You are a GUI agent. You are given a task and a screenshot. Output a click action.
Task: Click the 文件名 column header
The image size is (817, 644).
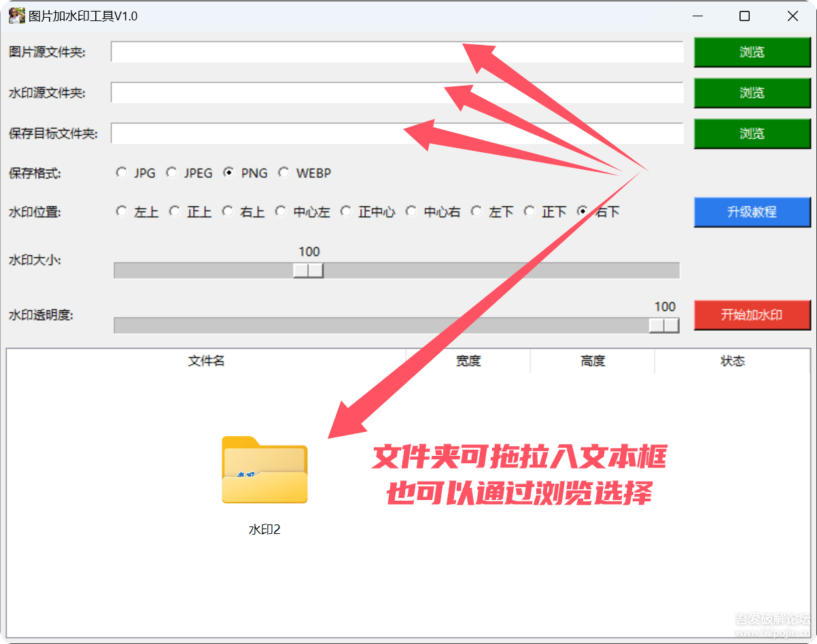pos(207,361)
